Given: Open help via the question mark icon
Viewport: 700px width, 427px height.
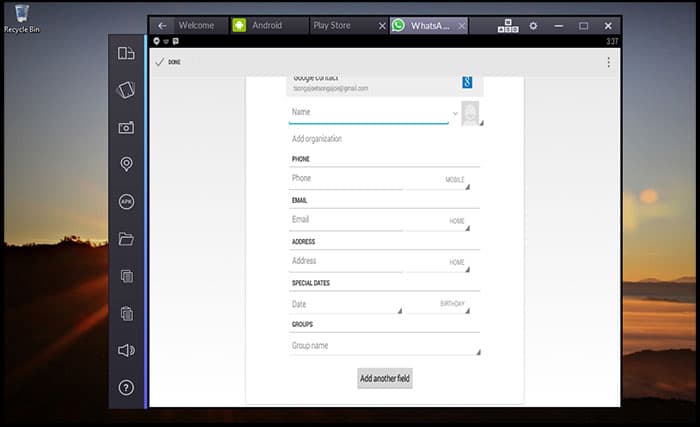Looking at the screenshot, I should 126,387.
